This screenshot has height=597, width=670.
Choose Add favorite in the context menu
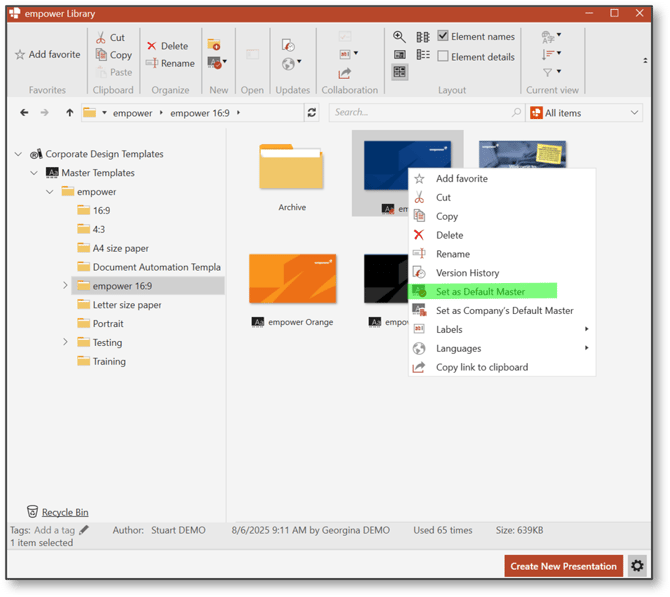[x=502, y=179]
